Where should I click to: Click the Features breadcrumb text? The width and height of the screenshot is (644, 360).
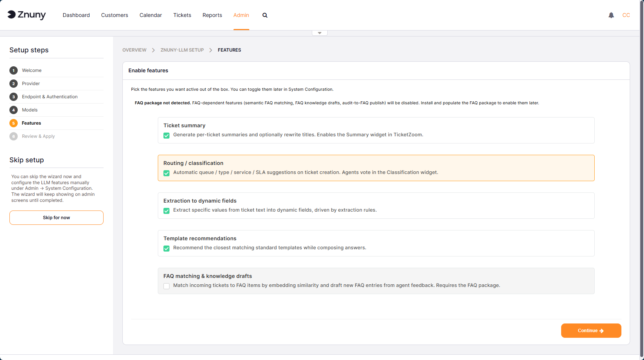(x=229, y=50)
